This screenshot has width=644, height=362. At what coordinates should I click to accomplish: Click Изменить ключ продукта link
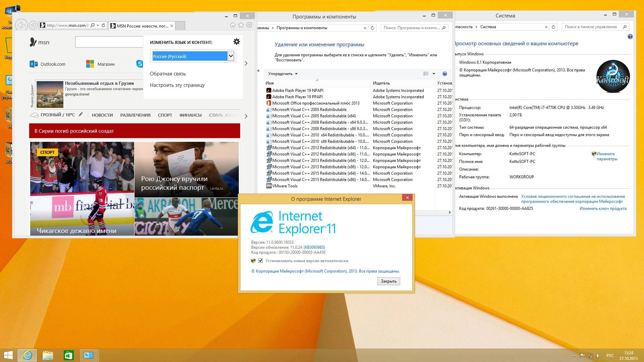point(603,208)
